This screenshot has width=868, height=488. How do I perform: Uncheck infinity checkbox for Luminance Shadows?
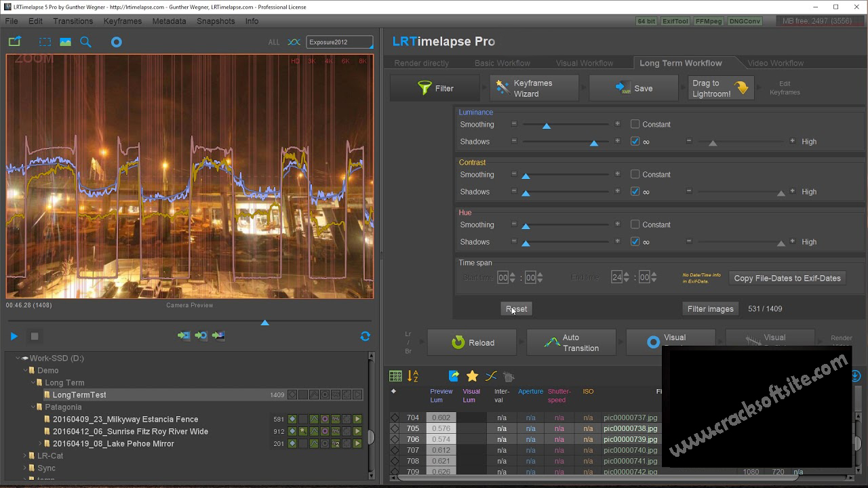coord(635,142)
